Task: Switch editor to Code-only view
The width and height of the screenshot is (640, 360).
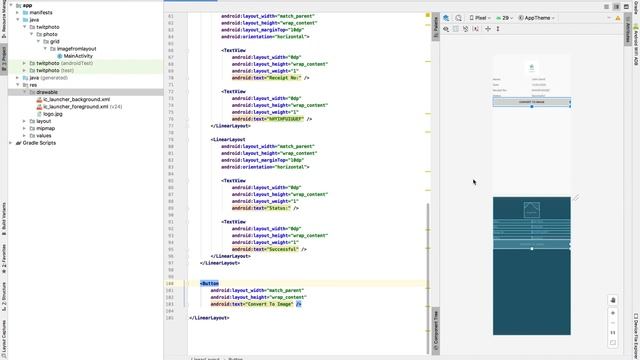Action: point(607,7)
